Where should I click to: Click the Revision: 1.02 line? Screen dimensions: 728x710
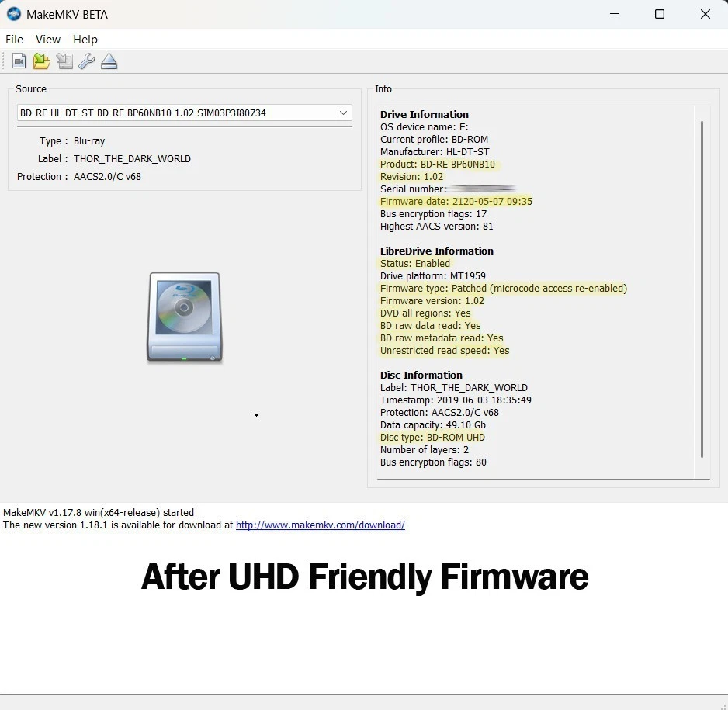(x=411, y=176)
